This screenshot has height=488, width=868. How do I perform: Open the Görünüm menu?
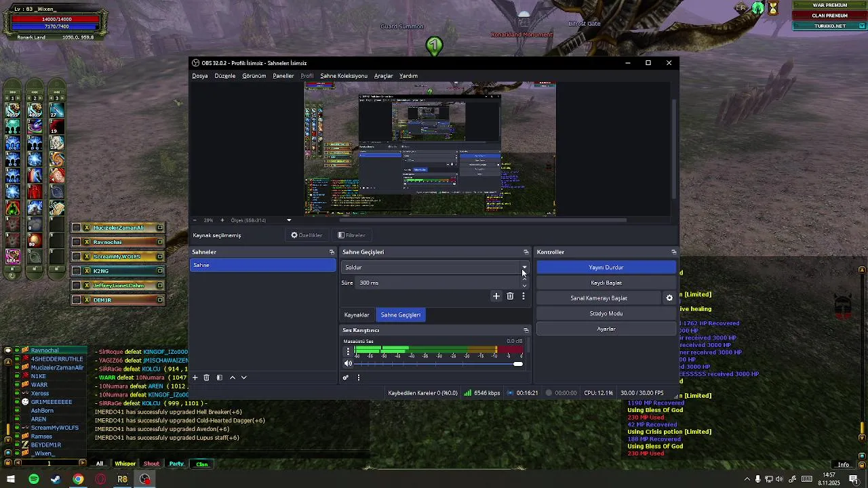(254, 76)
